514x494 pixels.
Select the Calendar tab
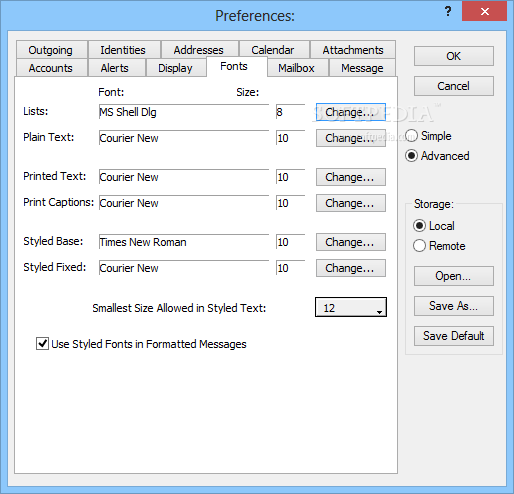[x=274, y=50]
